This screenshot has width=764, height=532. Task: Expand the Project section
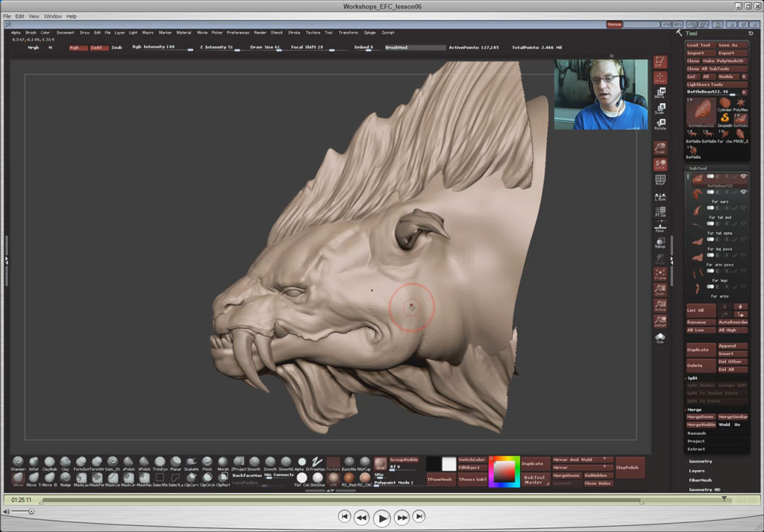coord(696,441)
